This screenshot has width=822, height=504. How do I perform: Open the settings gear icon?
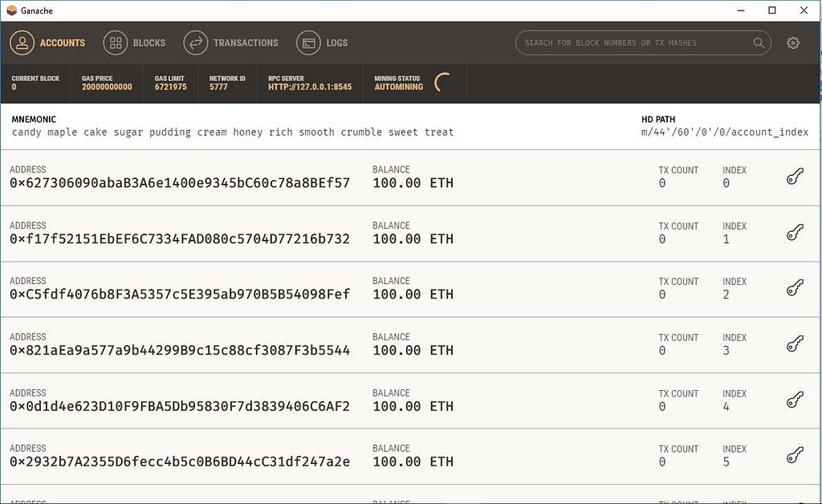[x=793, y=43]
